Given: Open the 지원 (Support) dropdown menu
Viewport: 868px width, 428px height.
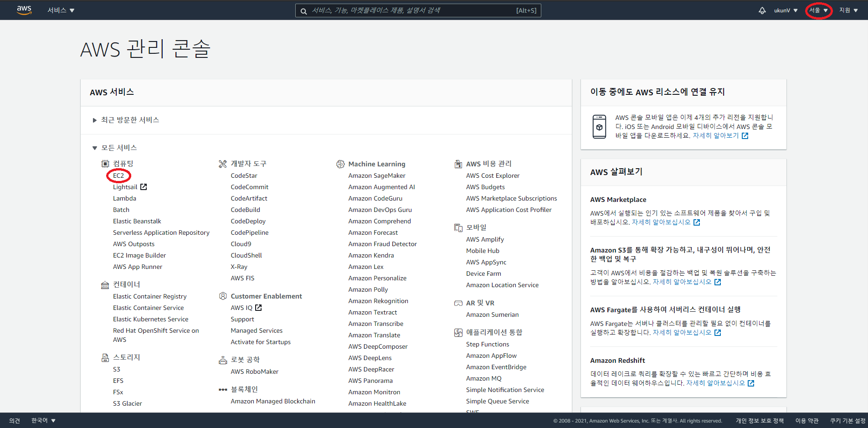Looking at the screenshot, I should [848, 10].
